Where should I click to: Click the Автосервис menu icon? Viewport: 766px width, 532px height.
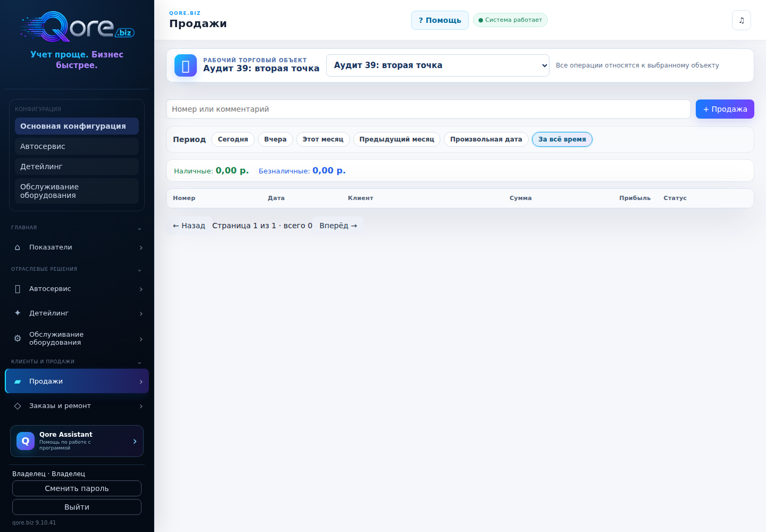18,289
